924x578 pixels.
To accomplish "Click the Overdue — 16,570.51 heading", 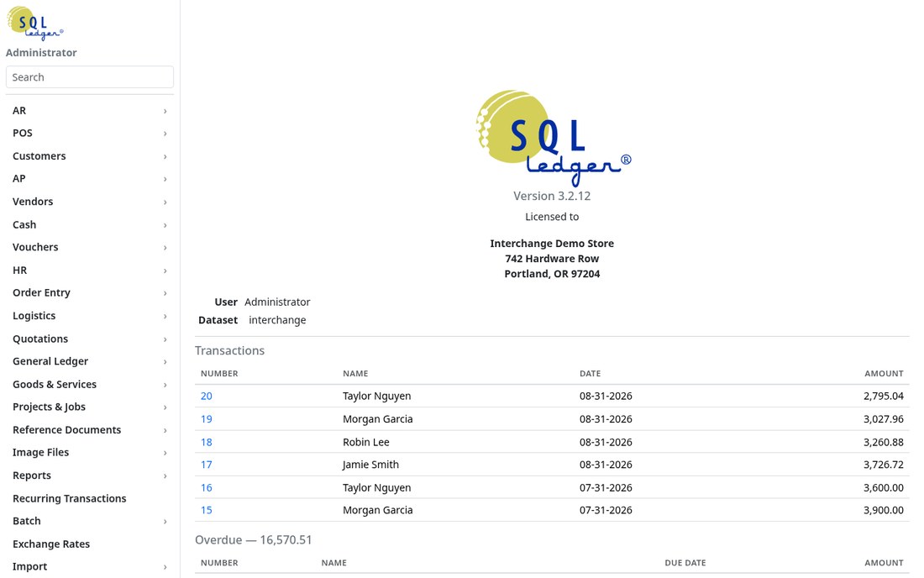I will (x=254, y=539).
